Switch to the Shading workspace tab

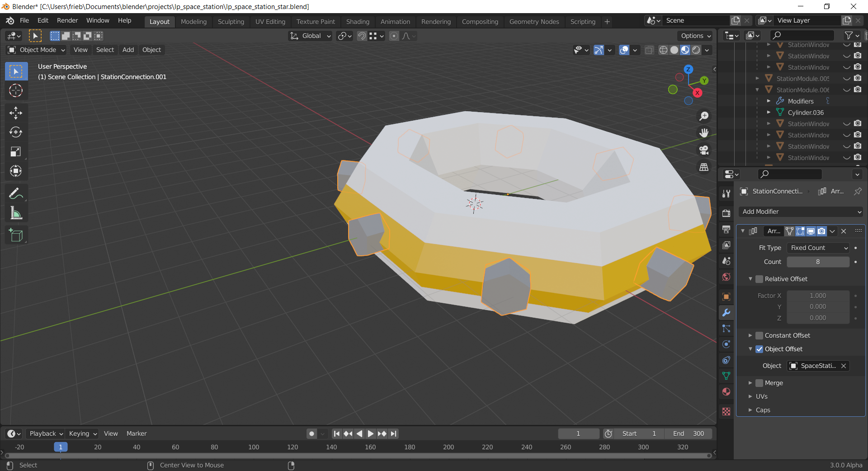[358, 22]
